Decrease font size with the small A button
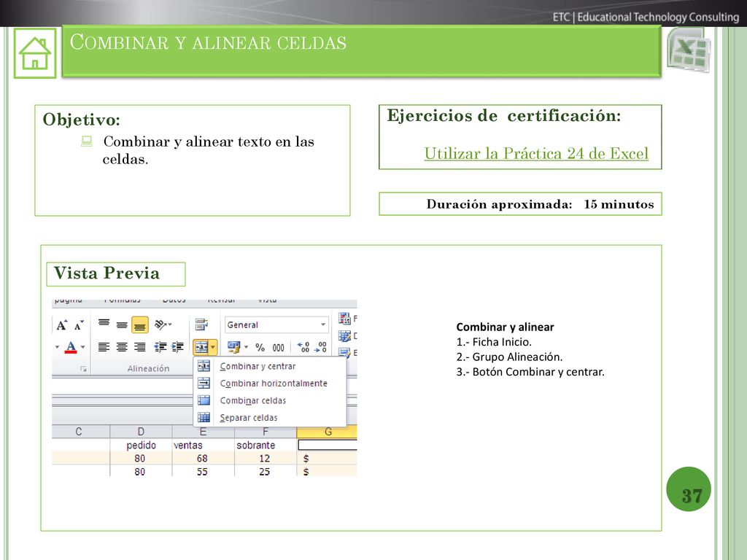Viewport: 747px width, 560px height. coord(79,326)
